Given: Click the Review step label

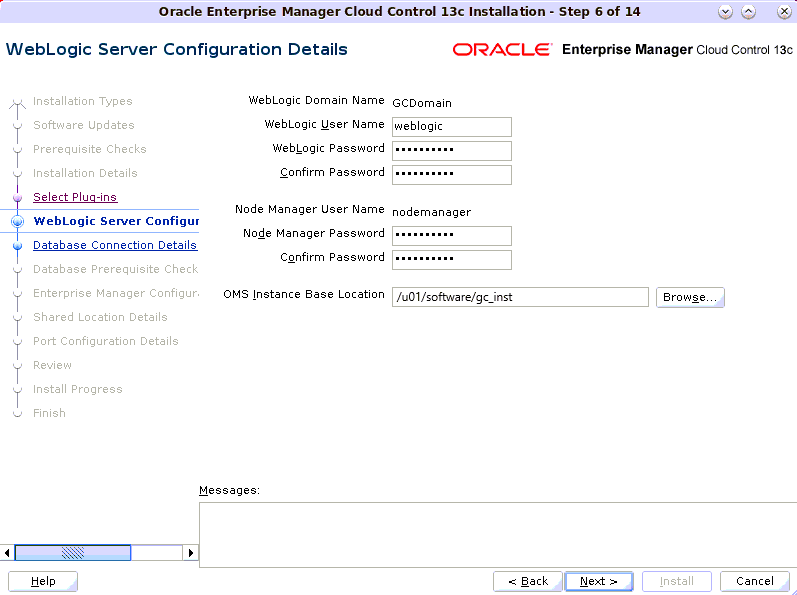Looking at the screenshot, I should [x=52, y=365].
